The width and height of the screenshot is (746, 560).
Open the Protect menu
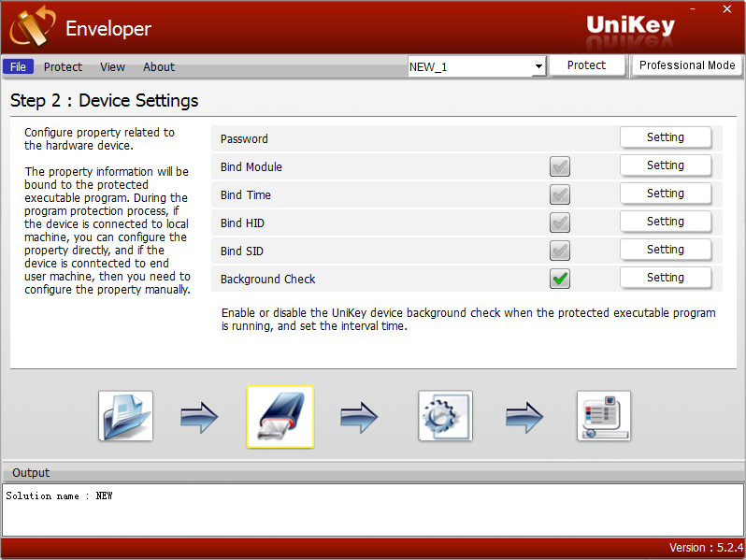click(63, 67)
